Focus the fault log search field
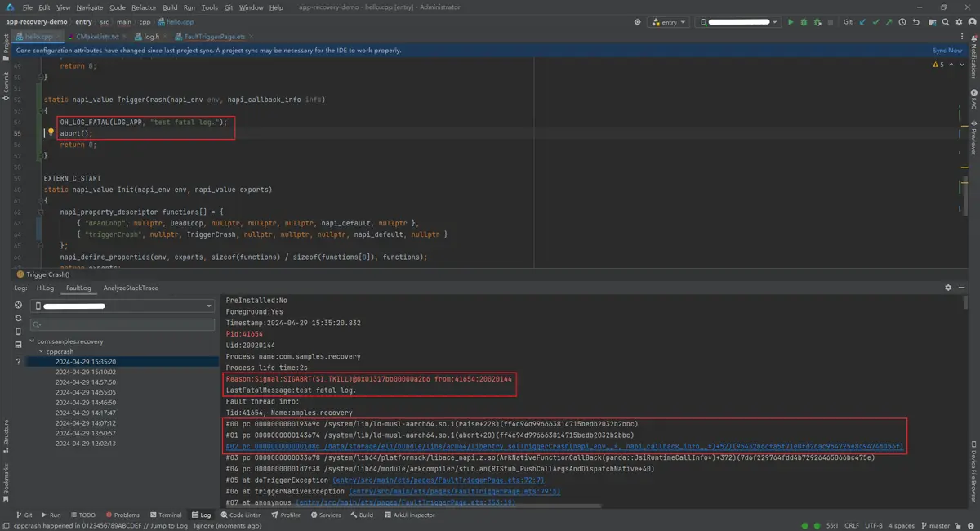 click(124, 324)
